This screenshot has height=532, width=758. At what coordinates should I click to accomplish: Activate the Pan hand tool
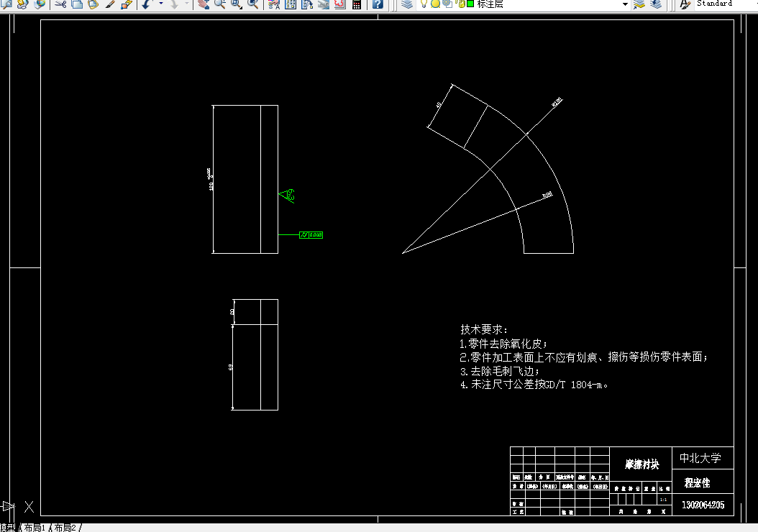click(204, 4)
